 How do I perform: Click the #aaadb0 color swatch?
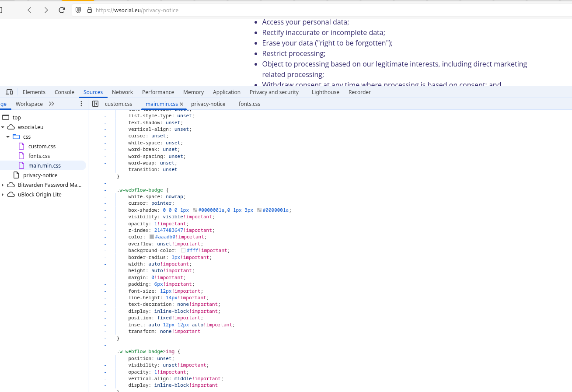pyautogui.click(x=152, y=237)
